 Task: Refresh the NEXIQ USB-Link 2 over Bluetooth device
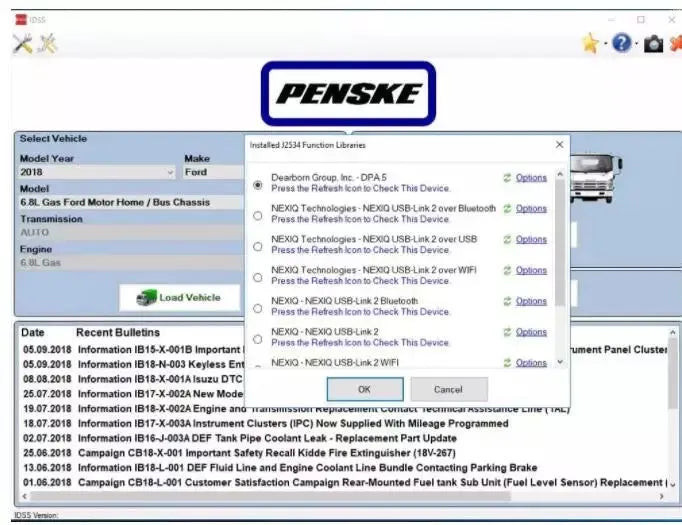[x=508, y=209]
